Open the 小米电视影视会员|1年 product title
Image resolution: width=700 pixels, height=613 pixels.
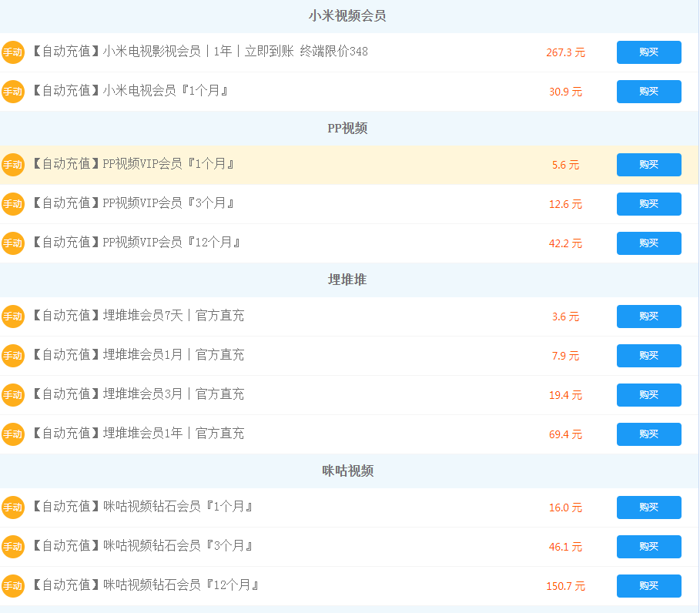coord(200,52)
